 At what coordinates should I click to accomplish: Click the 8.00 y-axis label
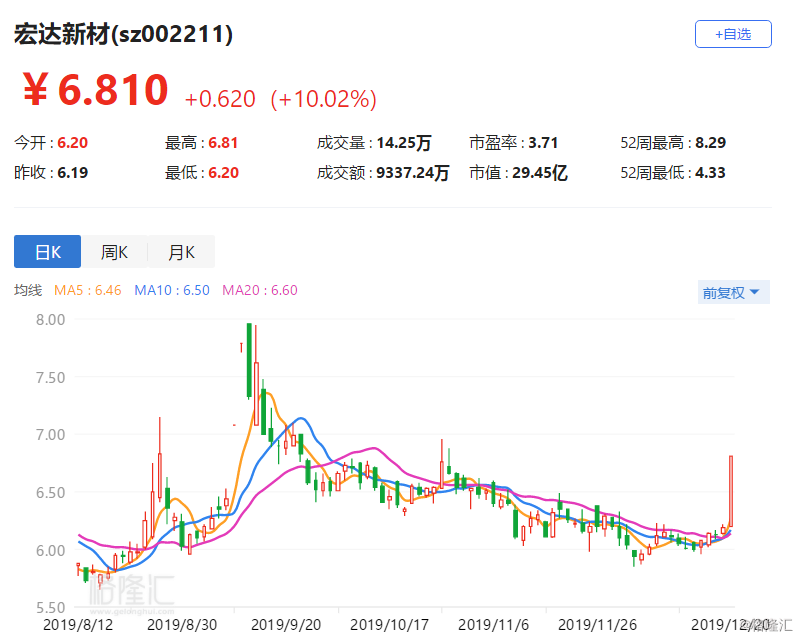click(x=51, y=320)
